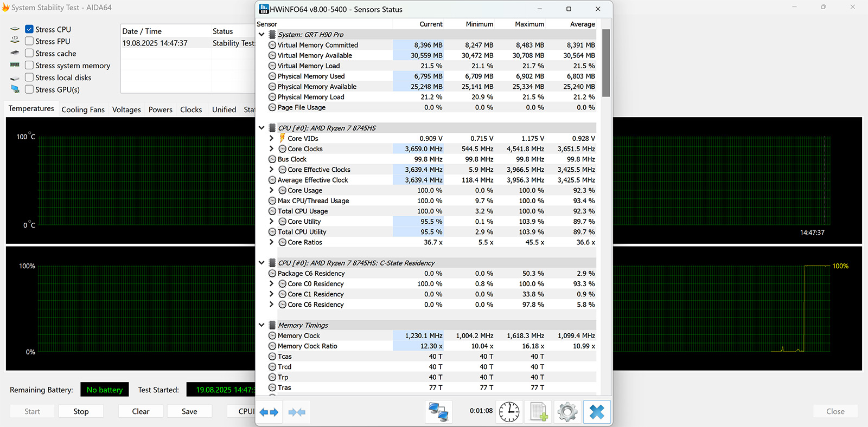This screenshot has width=868, height=427.
Task: Open the Powers tab
Action: click(x=161, y=109)
